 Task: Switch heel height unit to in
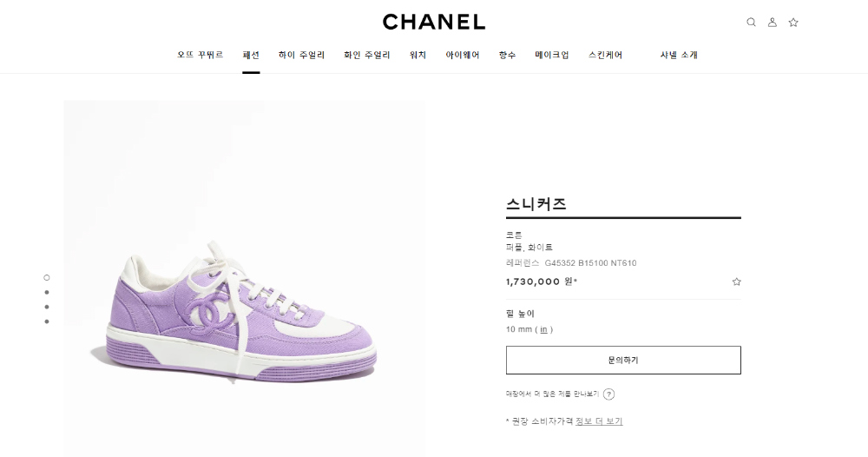tap(543, 329)
